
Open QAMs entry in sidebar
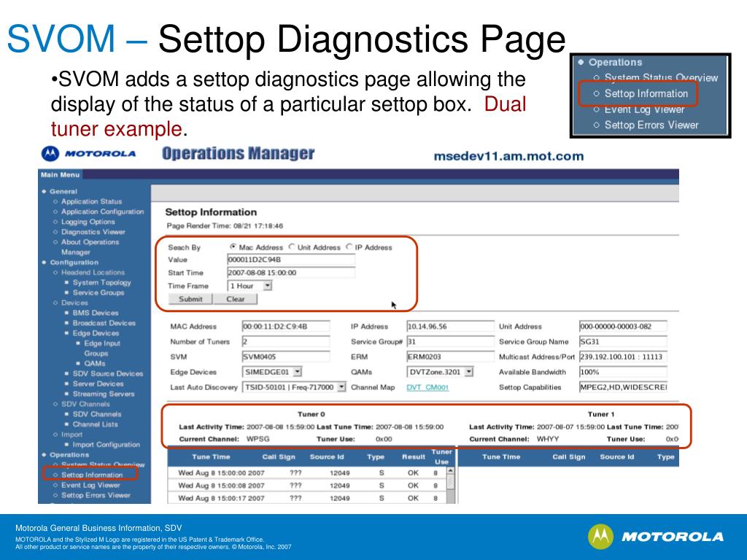95,363
